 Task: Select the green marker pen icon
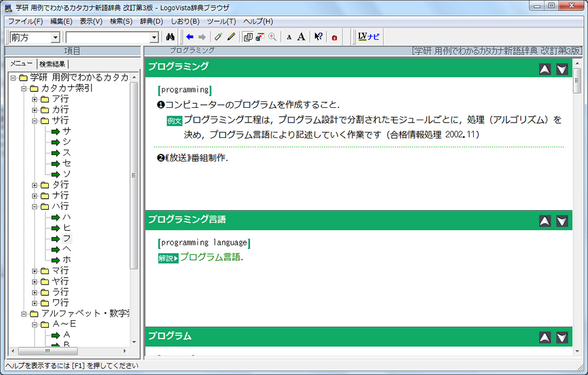218,37
